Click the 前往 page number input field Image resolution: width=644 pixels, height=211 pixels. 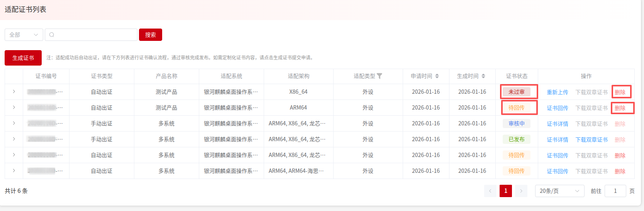pyautogui.click(x=615, y=191)
